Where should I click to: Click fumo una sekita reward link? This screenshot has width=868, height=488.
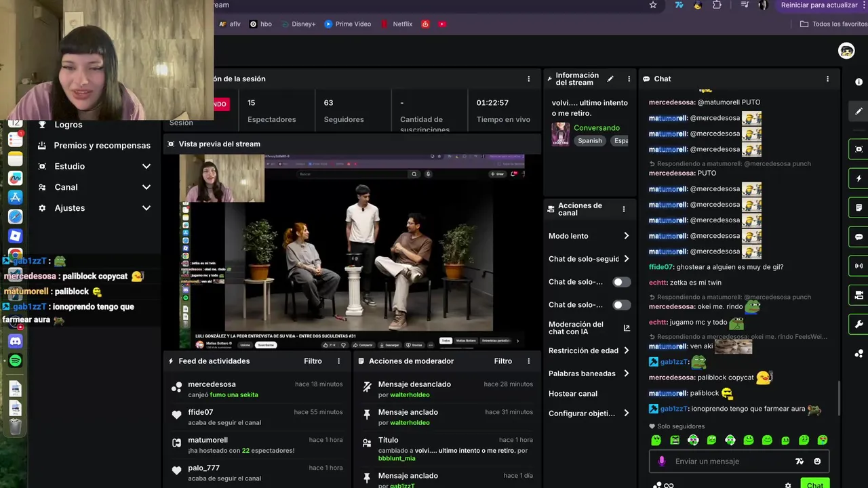point(234,395)
